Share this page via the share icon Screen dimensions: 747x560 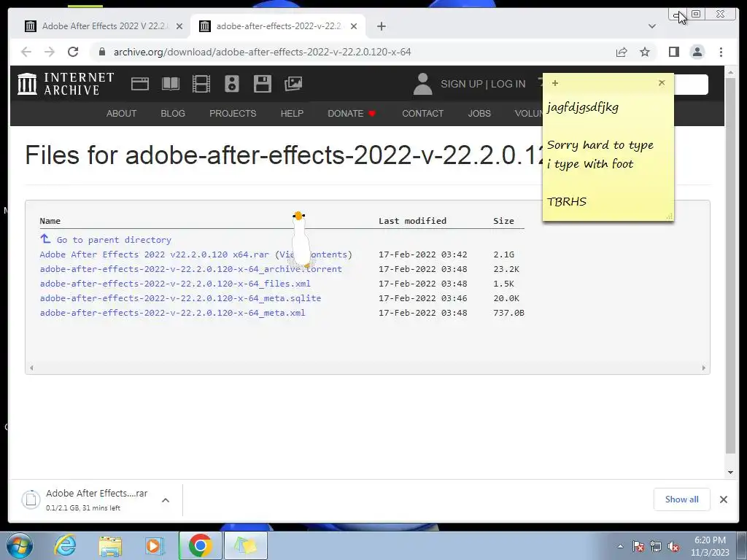click(x=622, y=52)
